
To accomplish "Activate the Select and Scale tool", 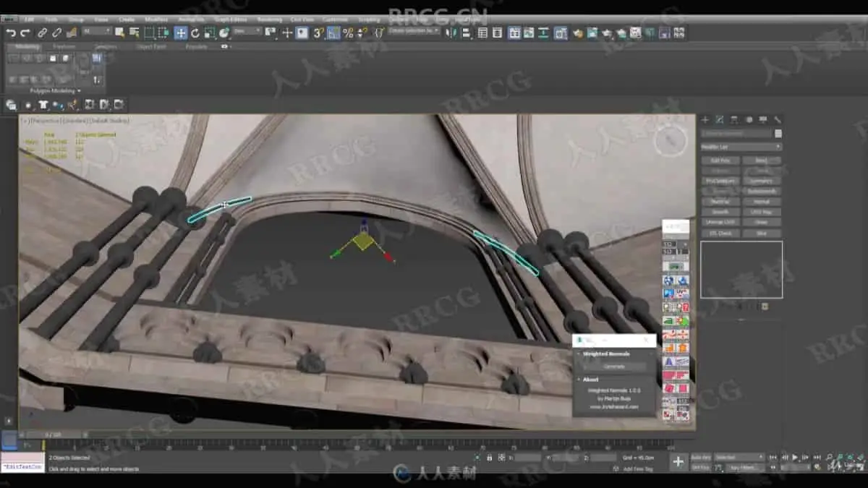I will [210, 33].
